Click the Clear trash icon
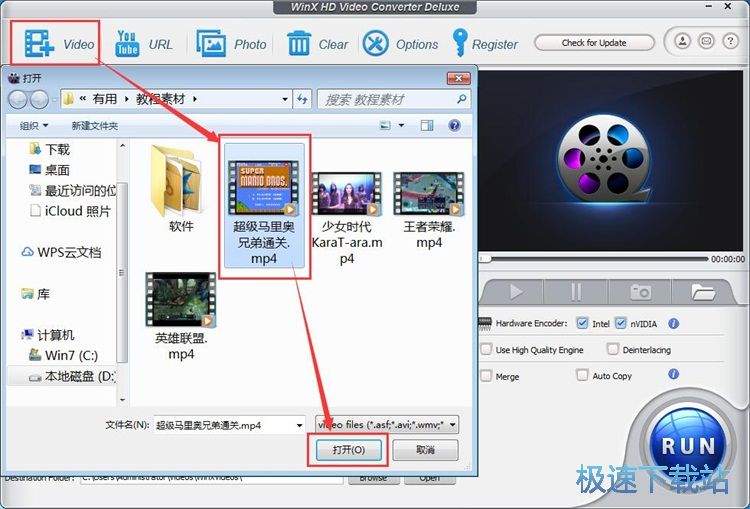The image size is (750, 509). tap(299, 44)
